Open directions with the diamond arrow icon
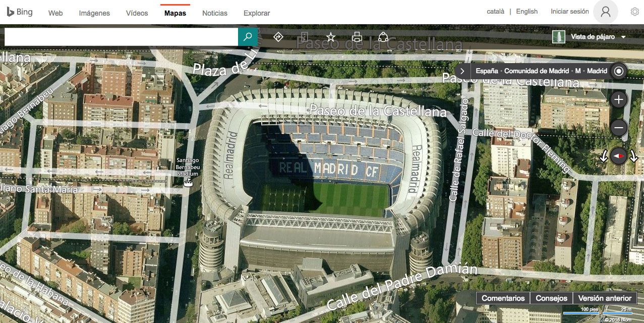This screenshot has width=644, height=323. pos(278,37)
